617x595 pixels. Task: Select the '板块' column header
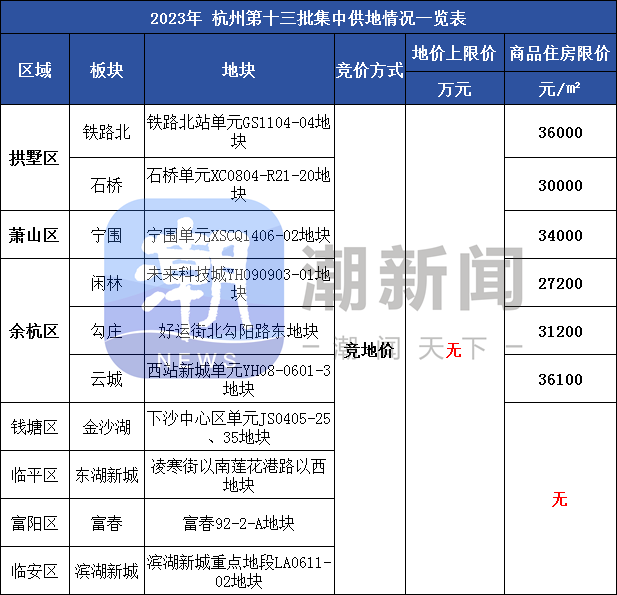[x=107, y=70]
